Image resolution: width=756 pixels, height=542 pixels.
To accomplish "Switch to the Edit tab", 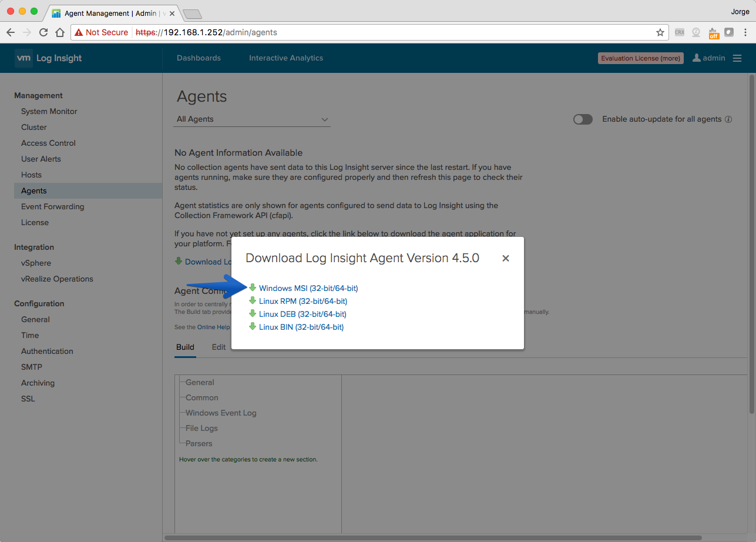I will coord(219,347).
